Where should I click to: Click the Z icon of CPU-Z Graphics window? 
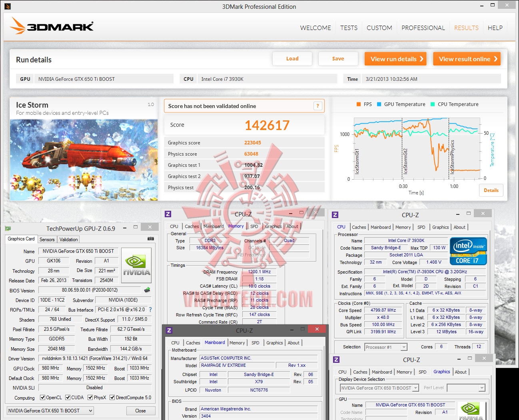(x=336, y=360)
